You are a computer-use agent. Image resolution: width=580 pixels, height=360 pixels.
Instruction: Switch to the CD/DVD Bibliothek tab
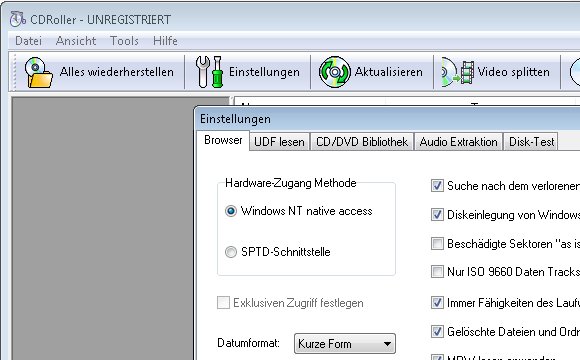point(362,142)
